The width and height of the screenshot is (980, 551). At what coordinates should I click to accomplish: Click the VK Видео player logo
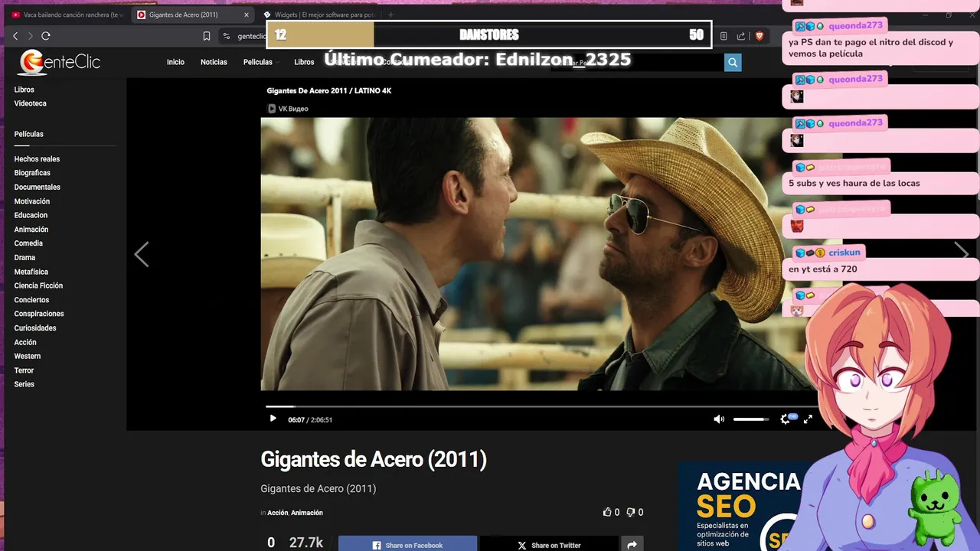288,109
